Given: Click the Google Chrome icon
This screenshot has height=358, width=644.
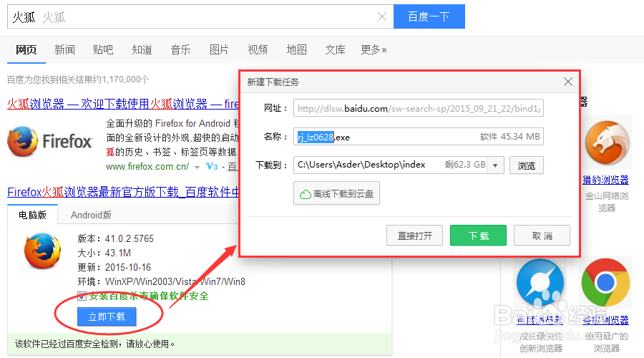Looking at the screenshot, I should pos(605,282).
